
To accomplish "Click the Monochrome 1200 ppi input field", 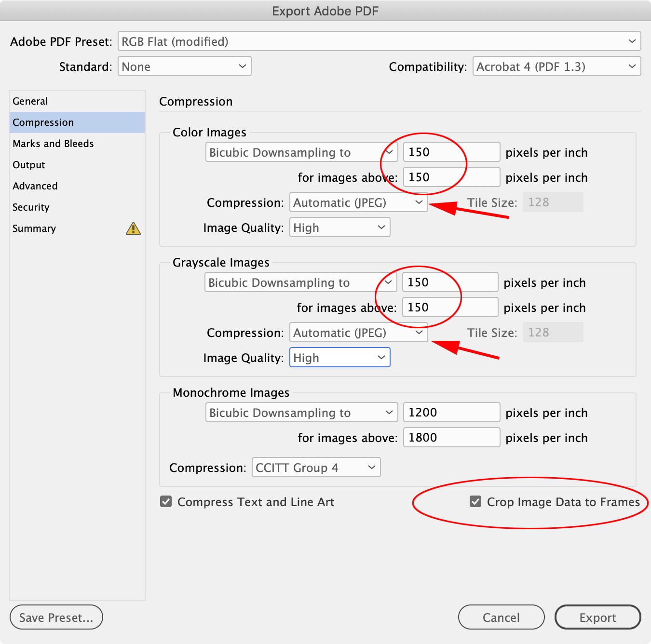I will point(451,412).
